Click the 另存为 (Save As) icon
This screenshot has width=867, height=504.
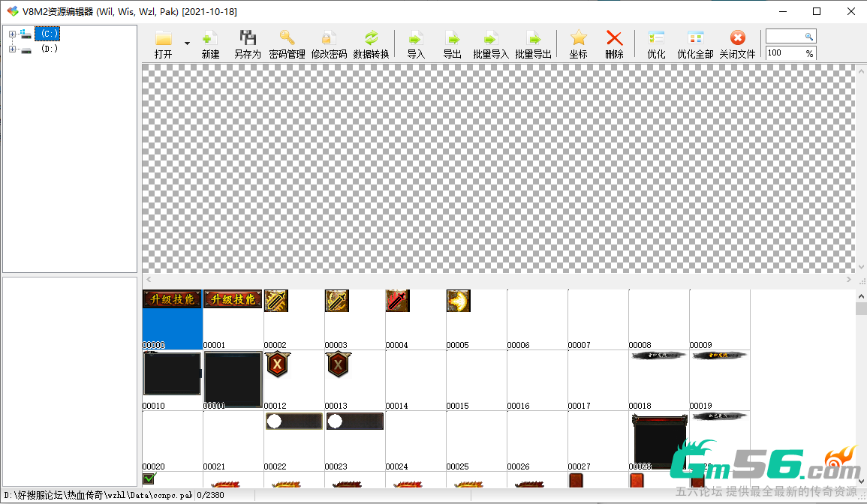(x=248, y=37)
